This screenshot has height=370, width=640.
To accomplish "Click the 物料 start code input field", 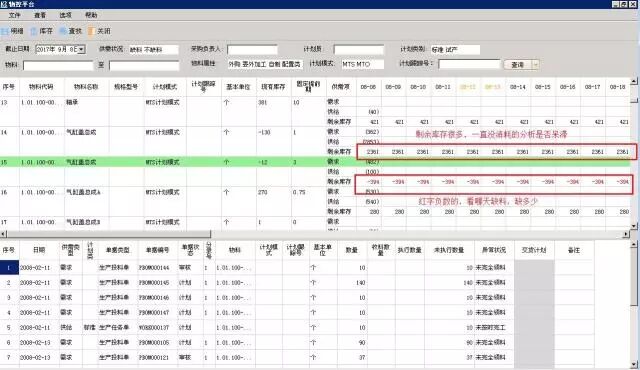I will pos(58,65).
